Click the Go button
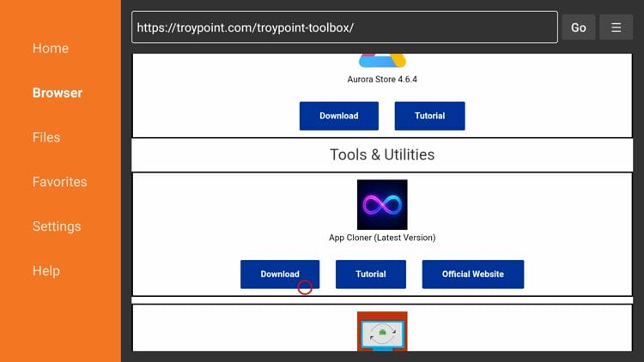644x362 pixels. [578, 27]
